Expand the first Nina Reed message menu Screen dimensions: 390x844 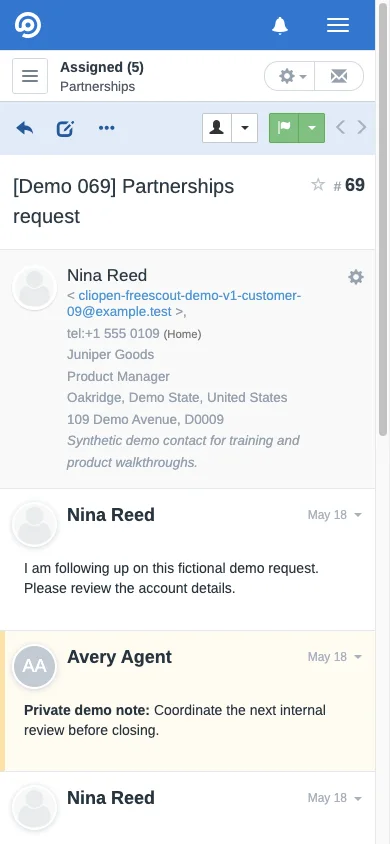tap(358, 515)
